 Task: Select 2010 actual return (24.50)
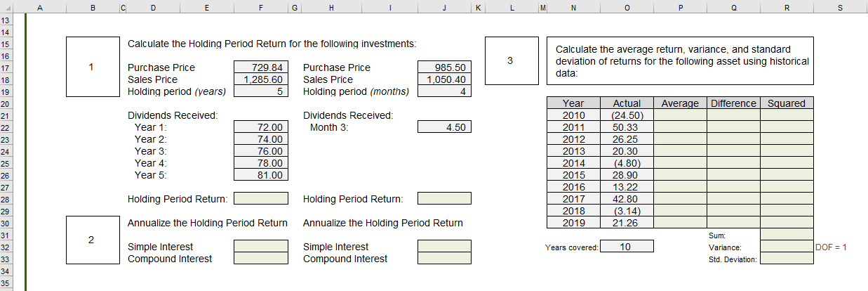tap(627, 115)
